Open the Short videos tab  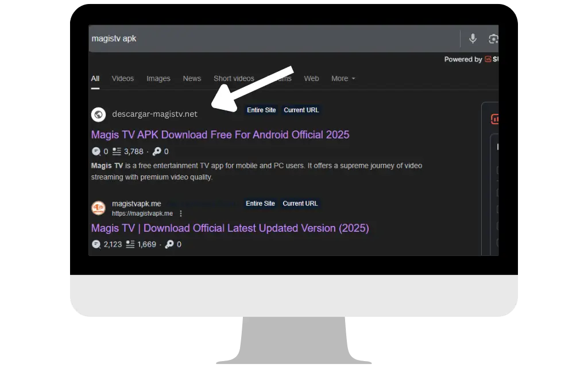[234, 78]
